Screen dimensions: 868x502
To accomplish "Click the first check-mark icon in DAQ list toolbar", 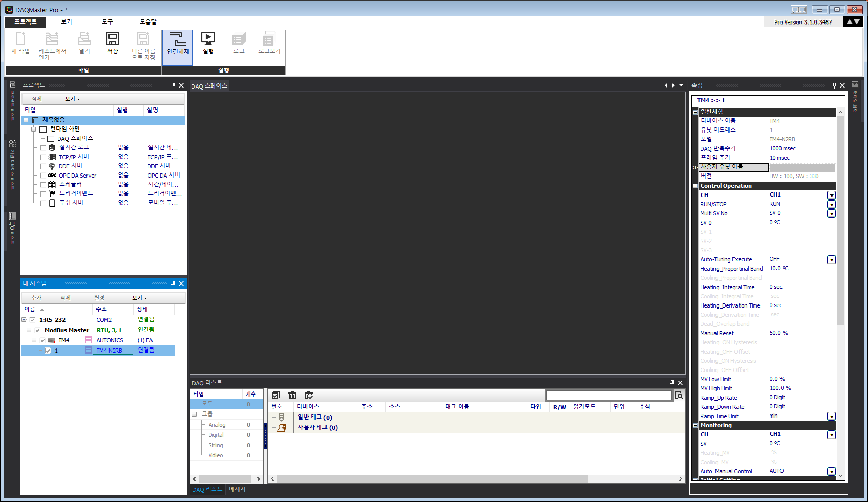I will pos(276,395).
